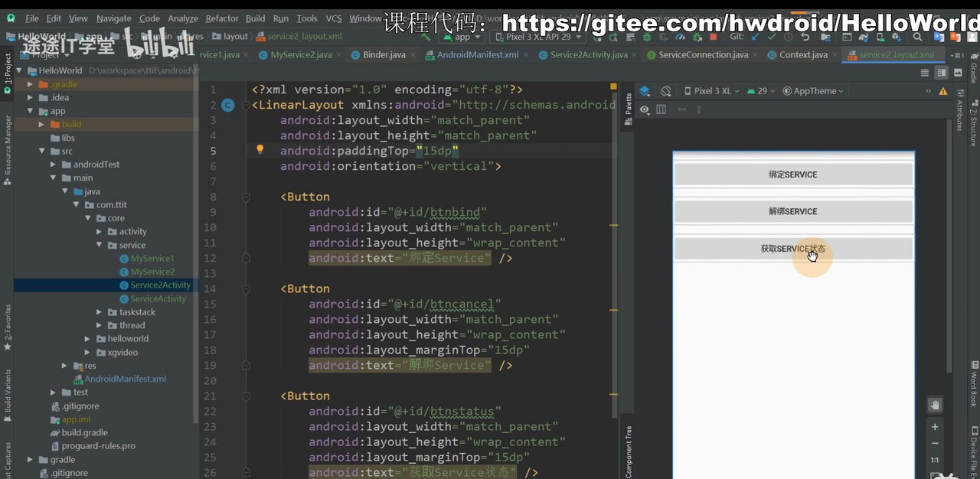Open the SDK Manager cube icon
Viewport: 980px width, 479px height.
tap(897, 37)
